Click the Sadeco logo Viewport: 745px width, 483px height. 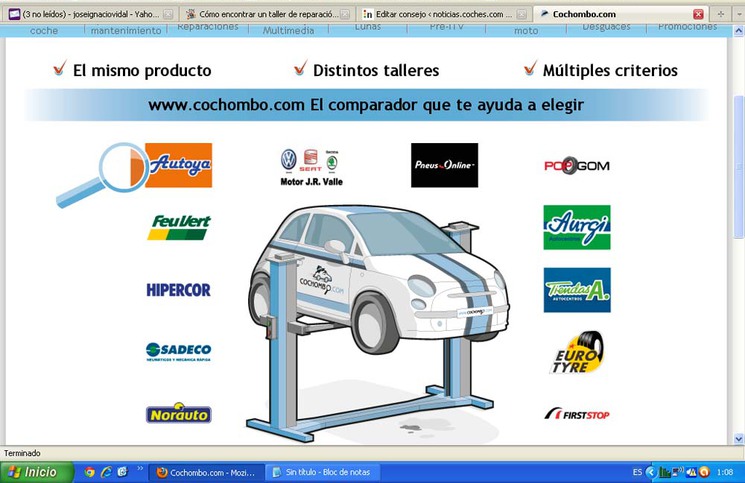click(178, 352)
